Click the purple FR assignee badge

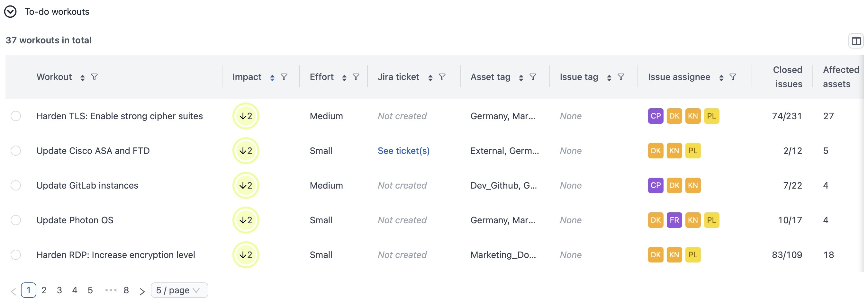pyautogui.click(x=674, y=220)
